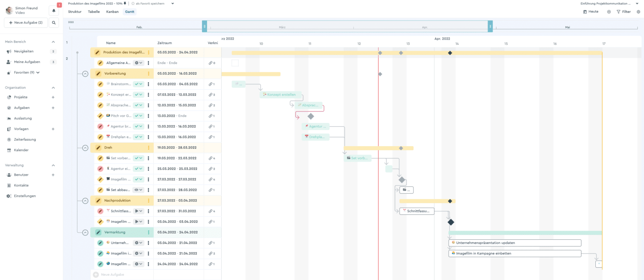Open three-dot menu for Vorbereitung row
644x280 pixels.
(x=148, y=73)
